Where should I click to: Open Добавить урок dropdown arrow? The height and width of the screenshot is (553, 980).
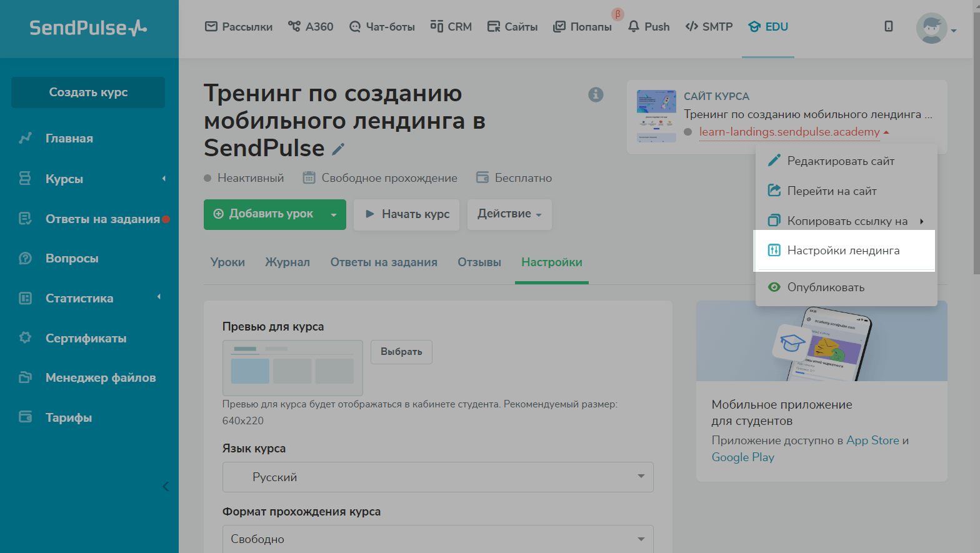(334, 214)
